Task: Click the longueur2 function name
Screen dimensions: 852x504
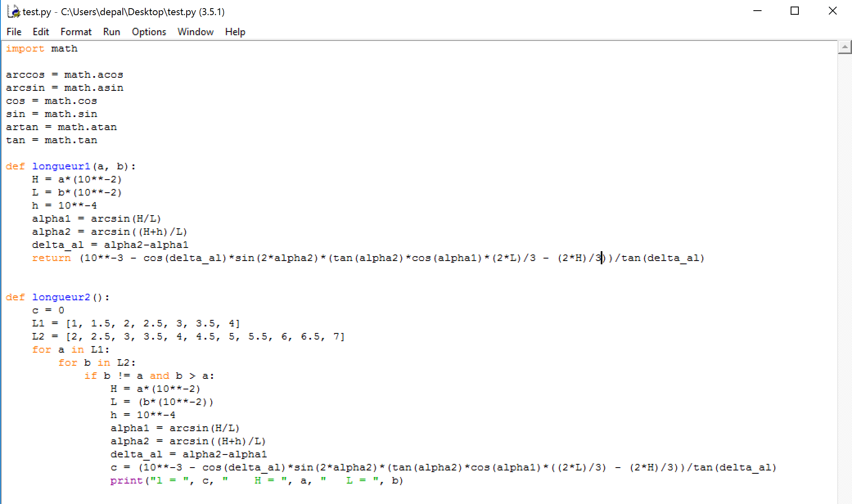Action: [x=61, y=297]
